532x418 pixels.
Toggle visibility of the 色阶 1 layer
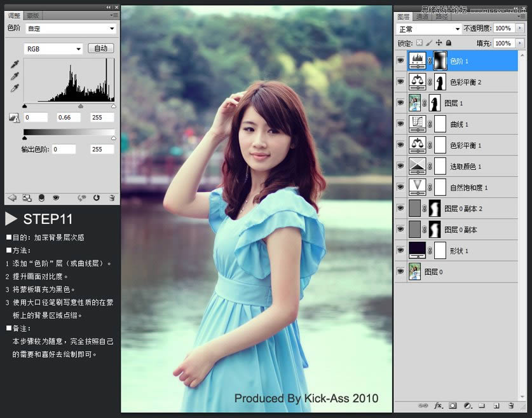click(400, 60)
